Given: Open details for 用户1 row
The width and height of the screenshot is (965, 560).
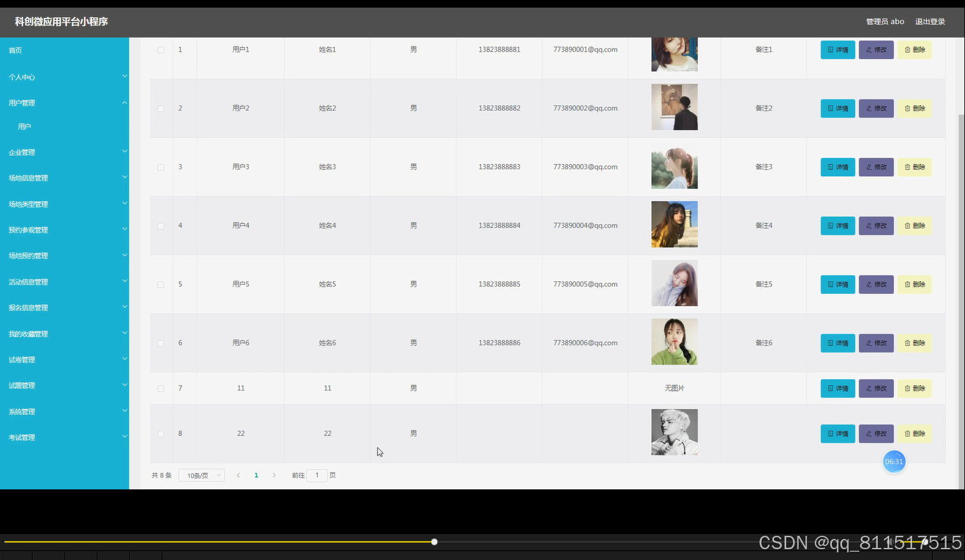Looking at the screenshot, I should pos(837,50).
